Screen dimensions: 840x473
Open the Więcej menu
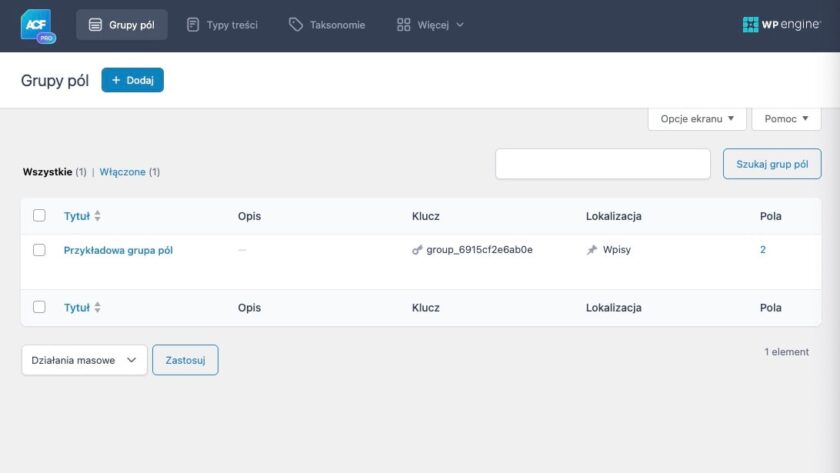click(x=430, y=25)
